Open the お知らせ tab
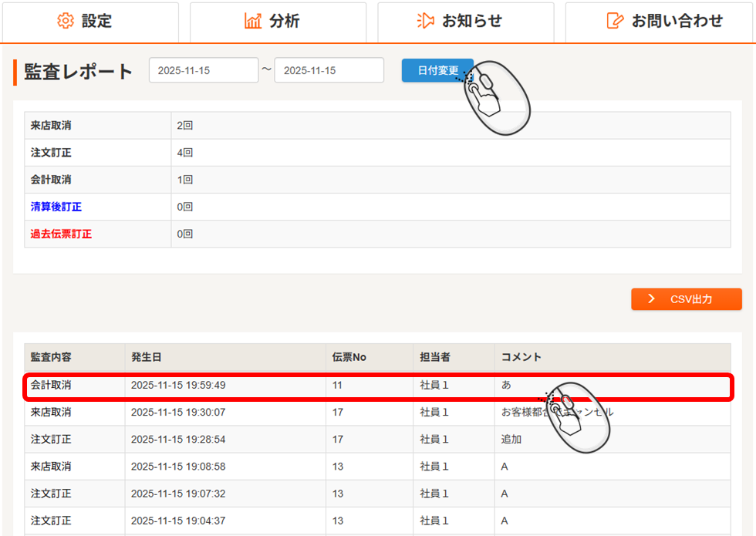 click(x=465, y=22)
